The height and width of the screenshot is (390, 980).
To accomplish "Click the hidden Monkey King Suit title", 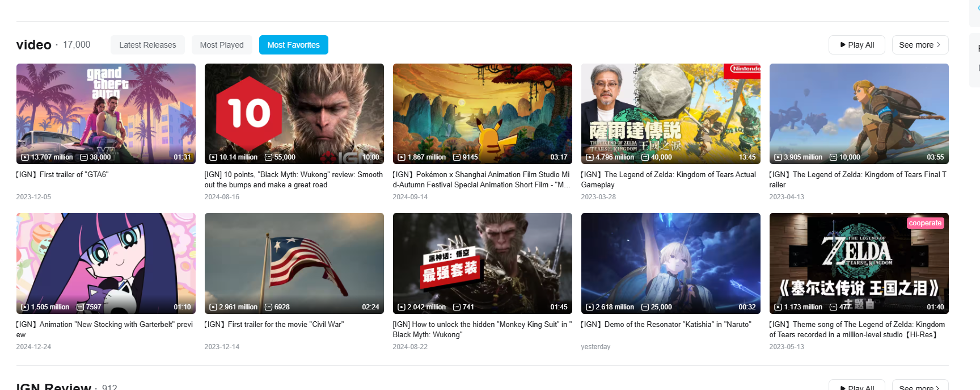I will [x=482, y=330].
